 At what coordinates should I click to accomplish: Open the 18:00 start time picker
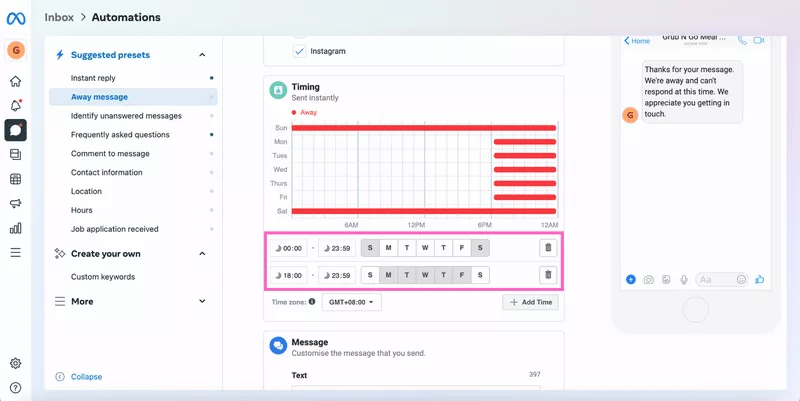[x=288, y=275]
